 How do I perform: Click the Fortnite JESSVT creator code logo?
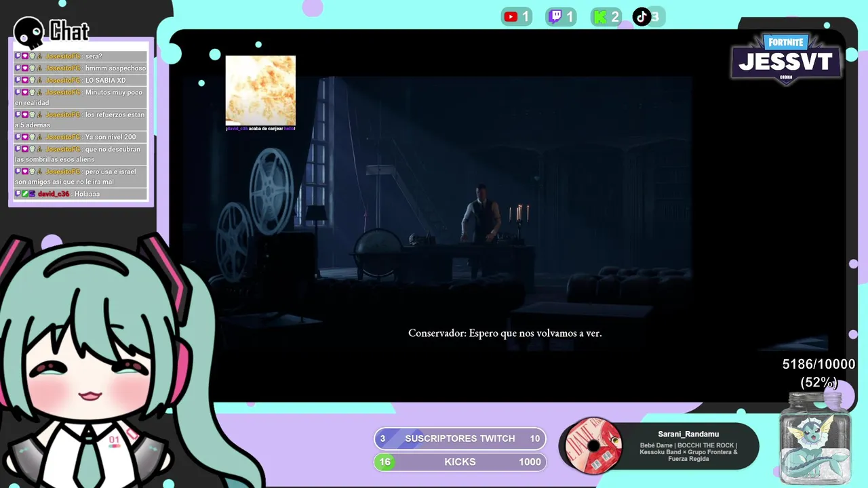point(787,59)
